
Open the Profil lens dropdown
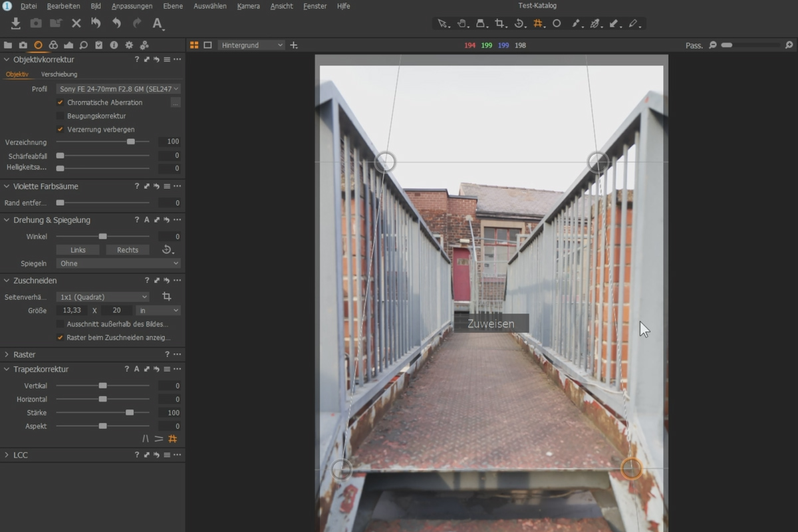point(118,88)
